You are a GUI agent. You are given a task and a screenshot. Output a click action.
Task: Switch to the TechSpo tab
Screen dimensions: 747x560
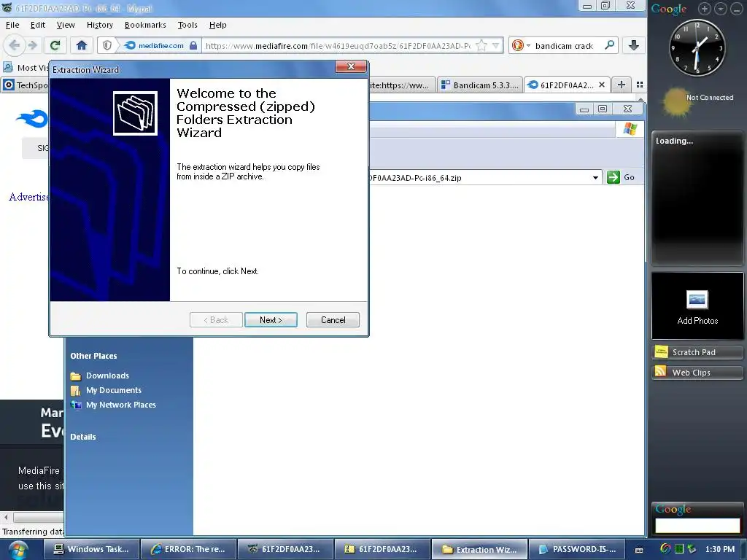click(25, 85)
